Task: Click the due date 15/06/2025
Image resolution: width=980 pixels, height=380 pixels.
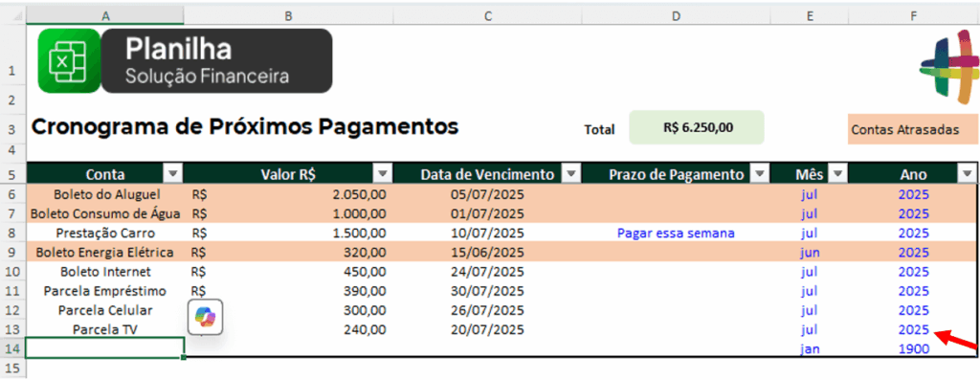Action: tap(487, 253)
